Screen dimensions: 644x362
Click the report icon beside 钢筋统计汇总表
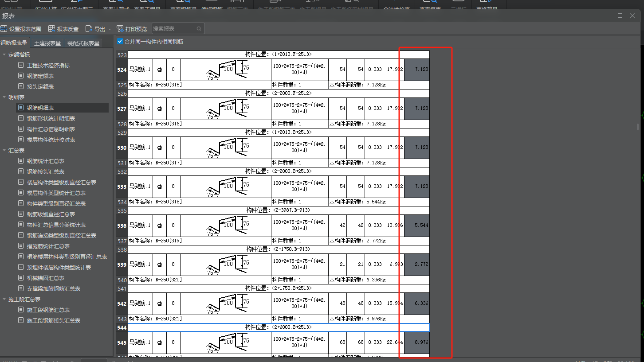click(x=20, y=161)
